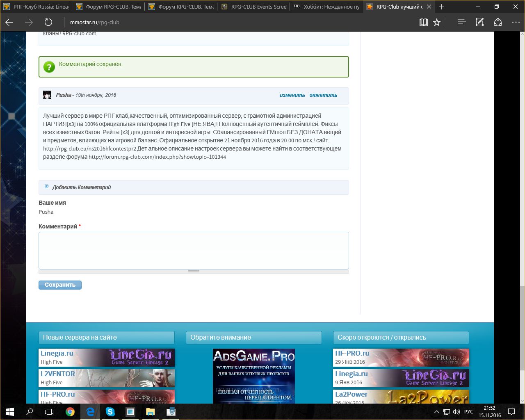Viewport: 525px width, 420px height.
Task: Refresh the current page
Action: point(48,22)
